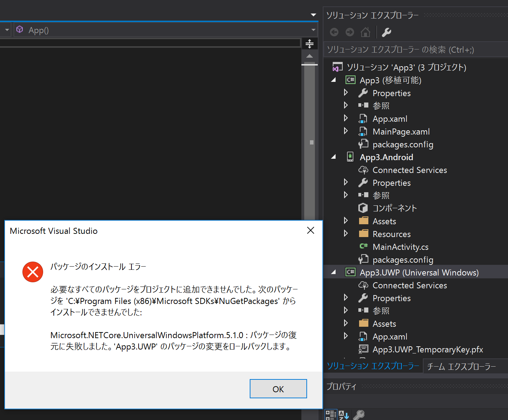Viewport: 508px width, 420px height.
Task: Open the App() member dropdown in editor
Action: click(x=313, y=30)
